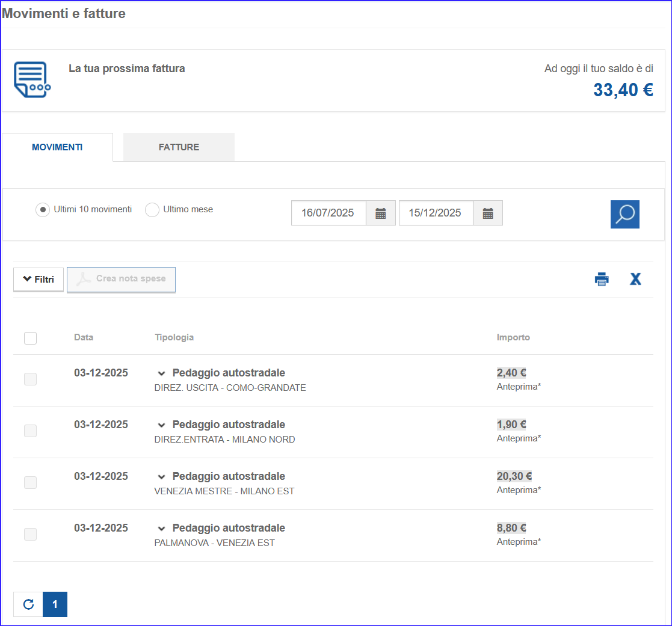Expand PALMANOVA - VENEZIA EST chevron

[x=162, y=529]
